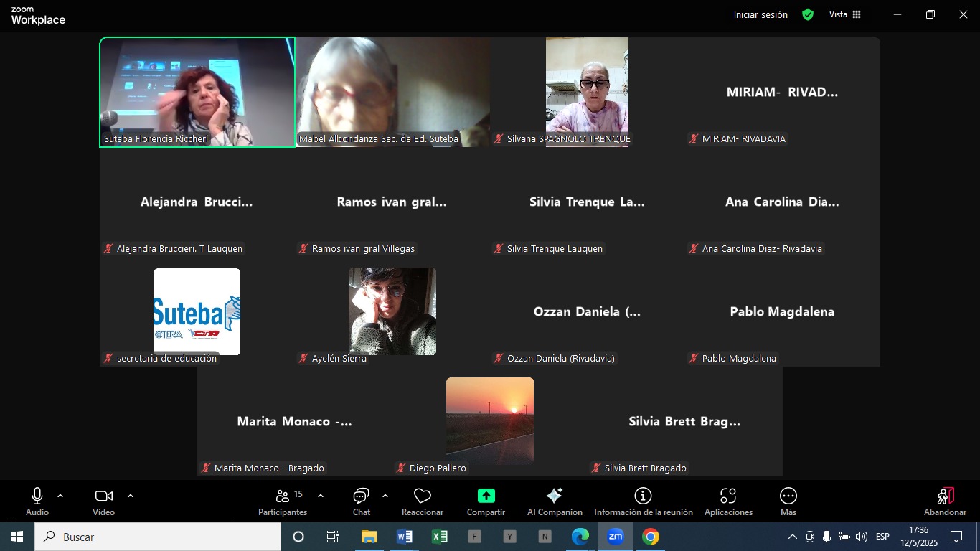Toggle camera with Vídeo button
Image resolution: width=980 pixels, height=551 pixels.
103,496
